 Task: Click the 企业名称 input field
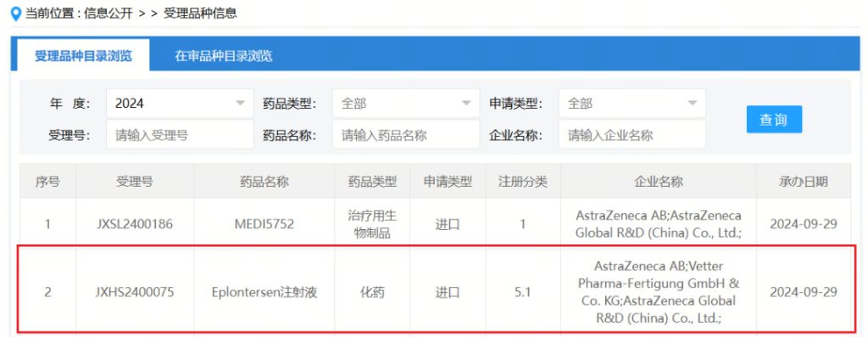(x=632, y=135)
